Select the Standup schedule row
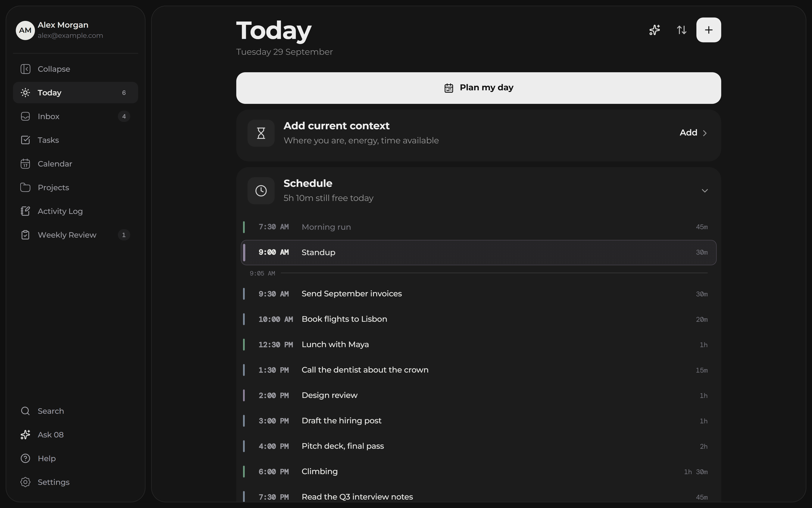The image size is (812, 508). 479,252
